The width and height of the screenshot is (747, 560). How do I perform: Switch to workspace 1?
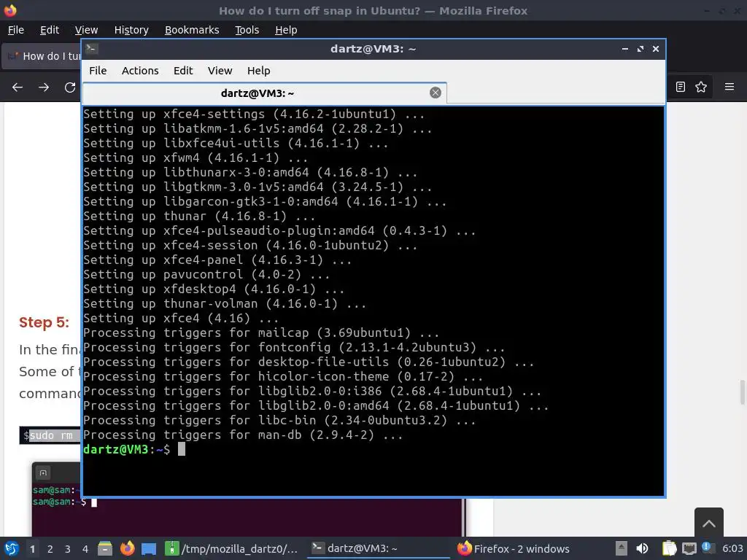pos(32,549)
